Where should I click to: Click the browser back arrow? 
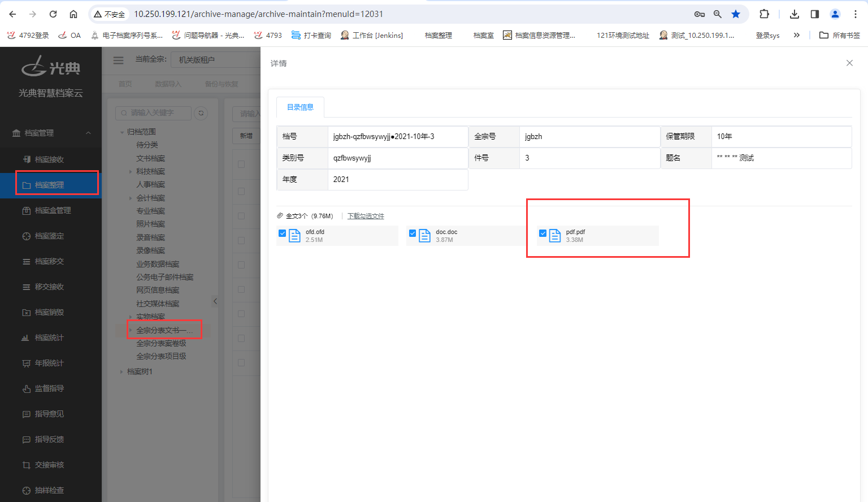12,14
